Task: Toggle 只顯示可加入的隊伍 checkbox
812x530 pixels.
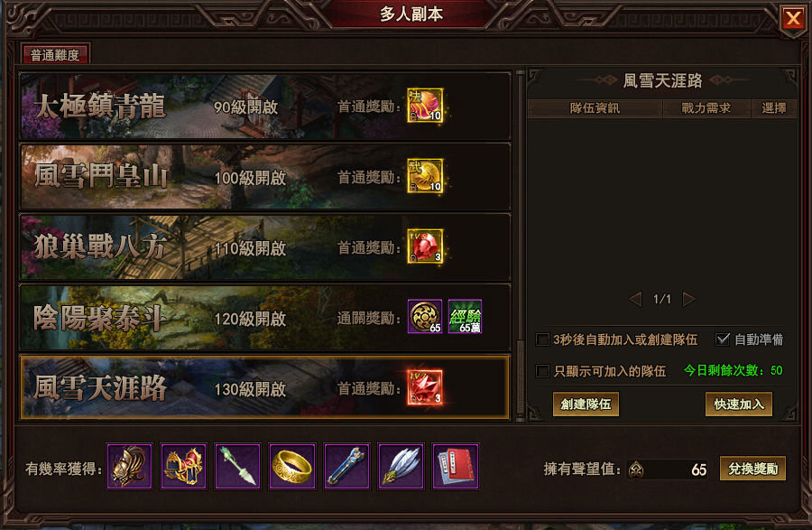Action: [x=542, y=371]
